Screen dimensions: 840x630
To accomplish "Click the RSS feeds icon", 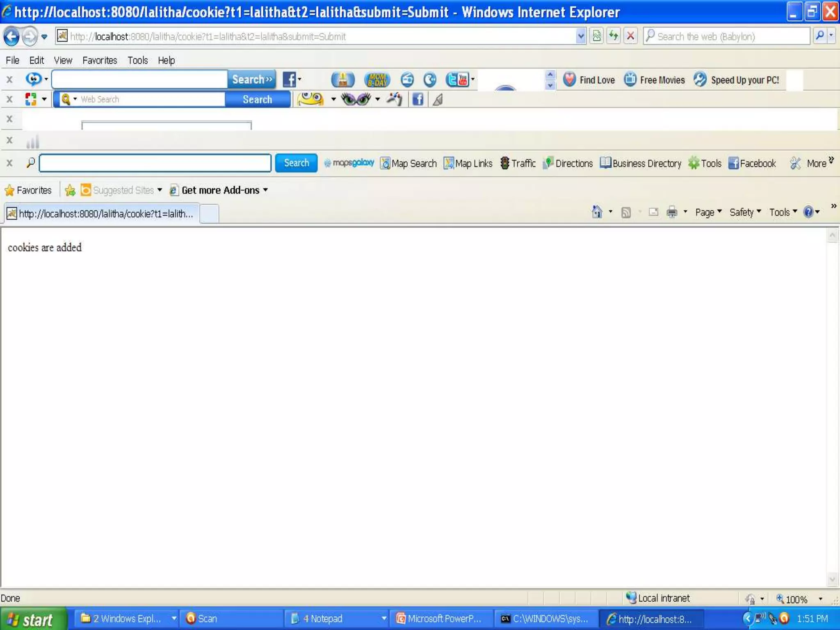I will [x=626, y=212].
